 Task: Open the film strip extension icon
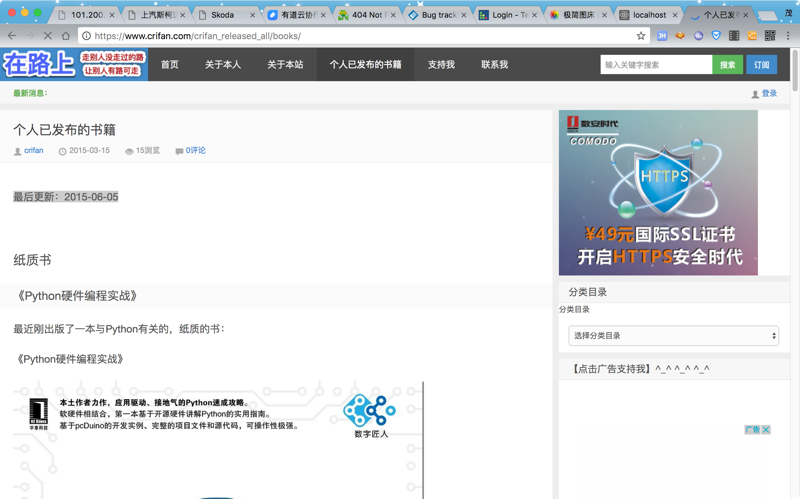tap(734, 36)
